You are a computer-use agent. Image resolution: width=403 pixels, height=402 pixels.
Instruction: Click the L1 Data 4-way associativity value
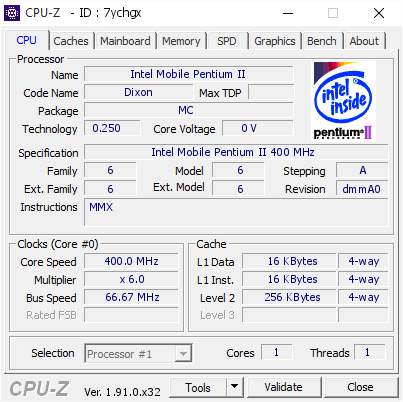[363, 261]
